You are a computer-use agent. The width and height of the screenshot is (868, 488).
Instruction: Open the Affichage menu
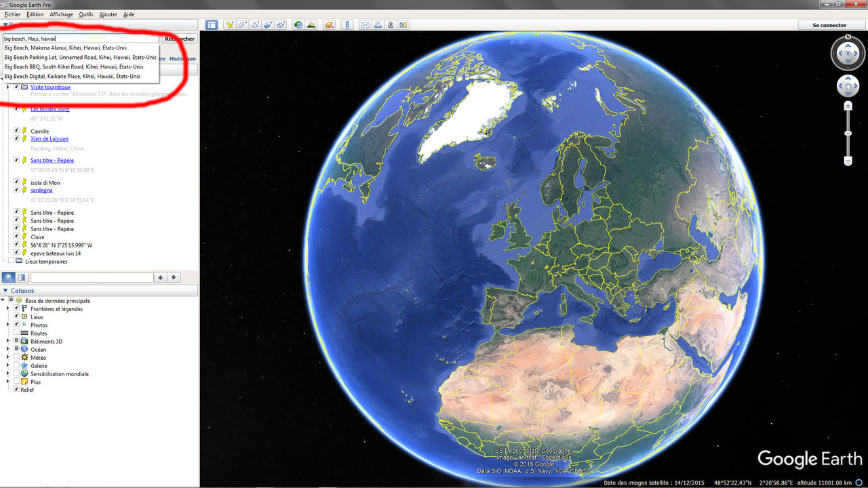[61, 14]
